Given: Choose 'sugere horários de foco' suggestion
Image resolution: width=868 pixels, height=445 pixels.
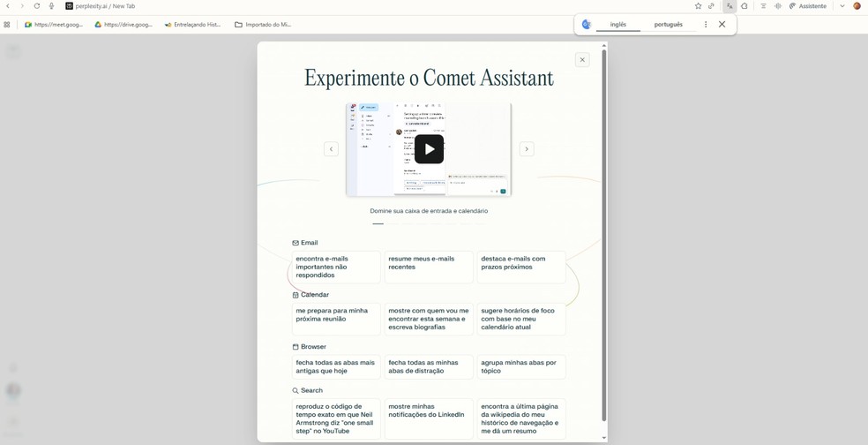Looking at the screenshot, I should 521,320.
